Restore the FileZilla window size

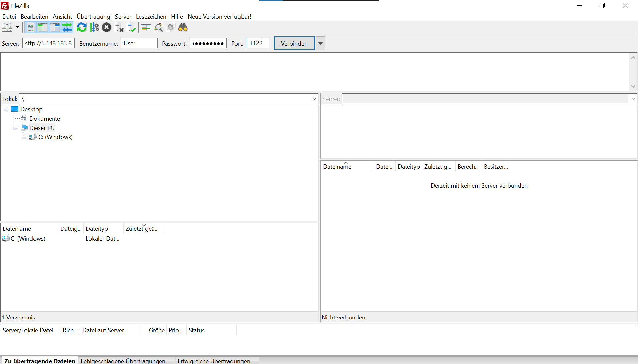602,6
